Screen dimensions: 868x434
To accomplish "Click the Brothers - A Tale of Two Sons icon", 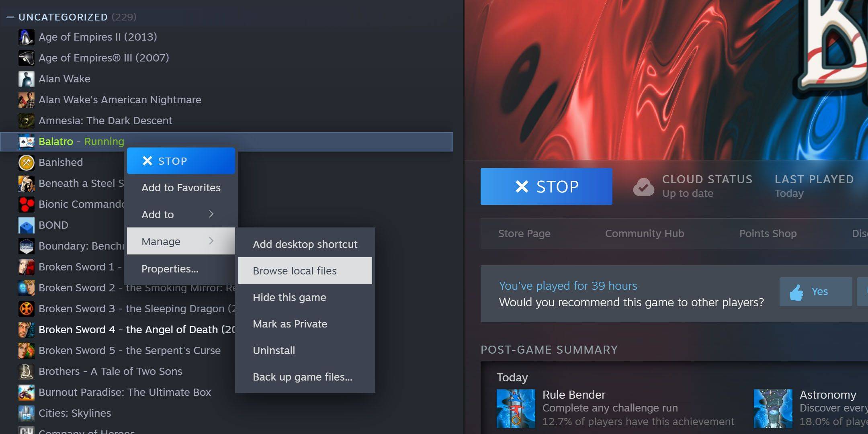I will pyautogui.click(x=25, y=371).
